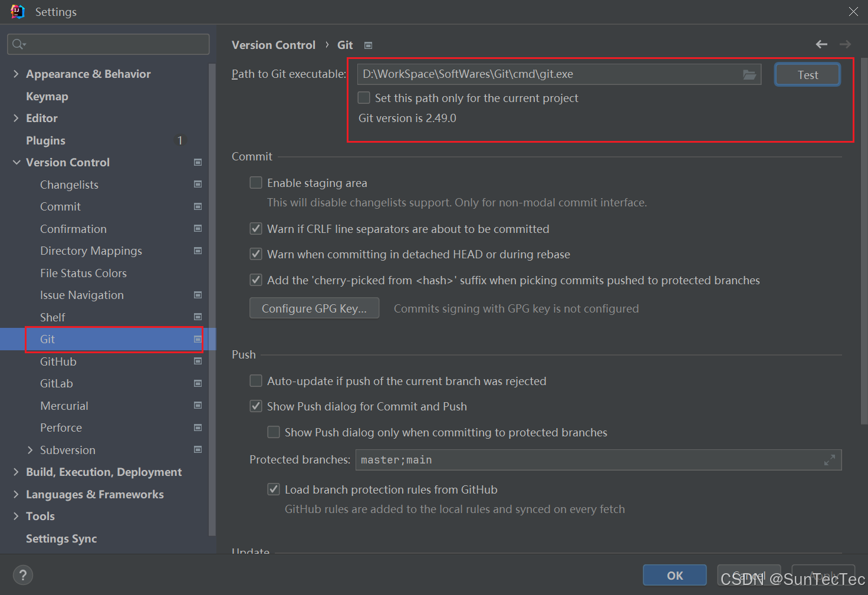Click the settings tree vertical scrollbar
Screen dimensions: 868x595
[x=212, y=300]
